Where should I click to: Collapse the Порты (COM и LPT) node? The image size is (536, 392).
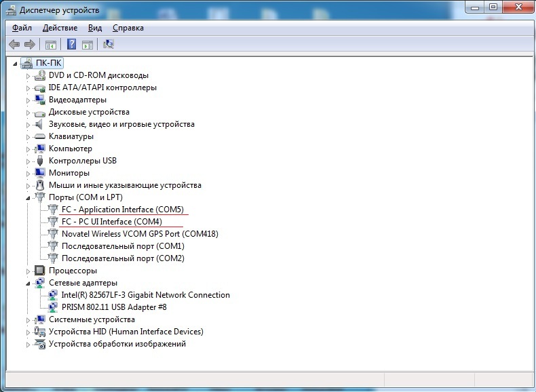(28, 198)
